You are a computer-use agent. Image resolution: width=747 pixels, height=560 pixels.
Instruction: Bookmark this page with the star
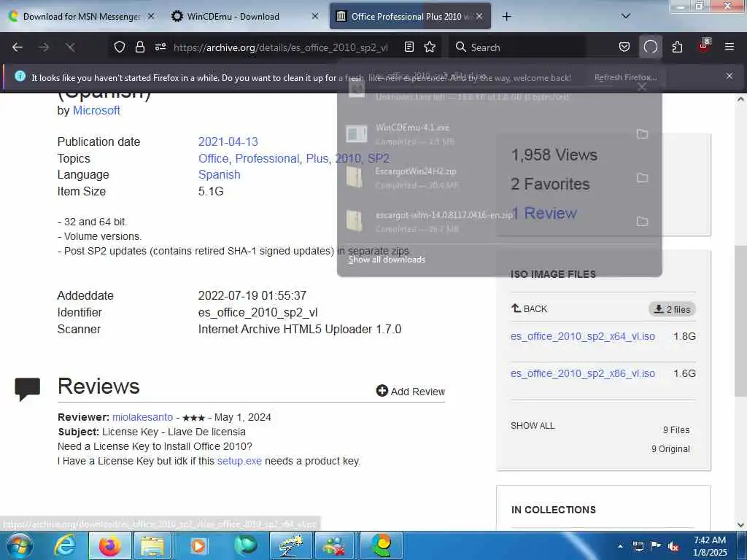[430, 47]
